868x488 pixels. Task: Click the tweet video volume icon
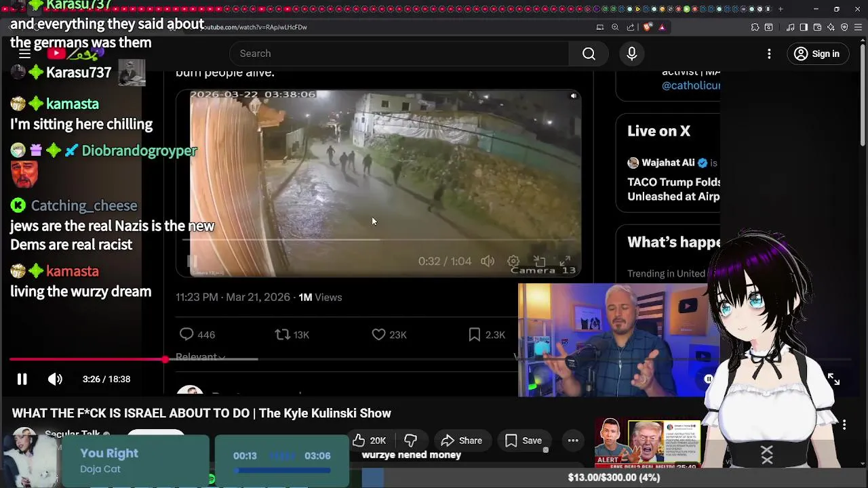coord(488,261)
